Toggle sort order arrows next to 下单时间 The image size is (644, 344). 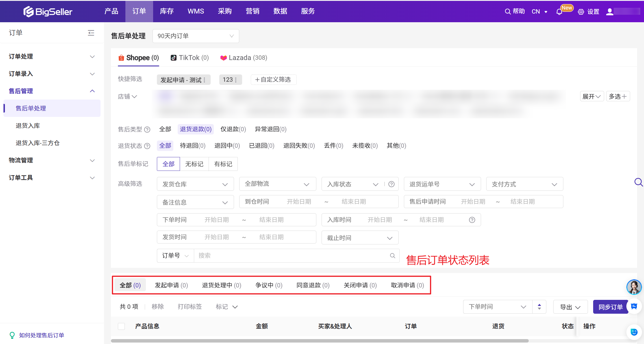(x=539, y=307)
